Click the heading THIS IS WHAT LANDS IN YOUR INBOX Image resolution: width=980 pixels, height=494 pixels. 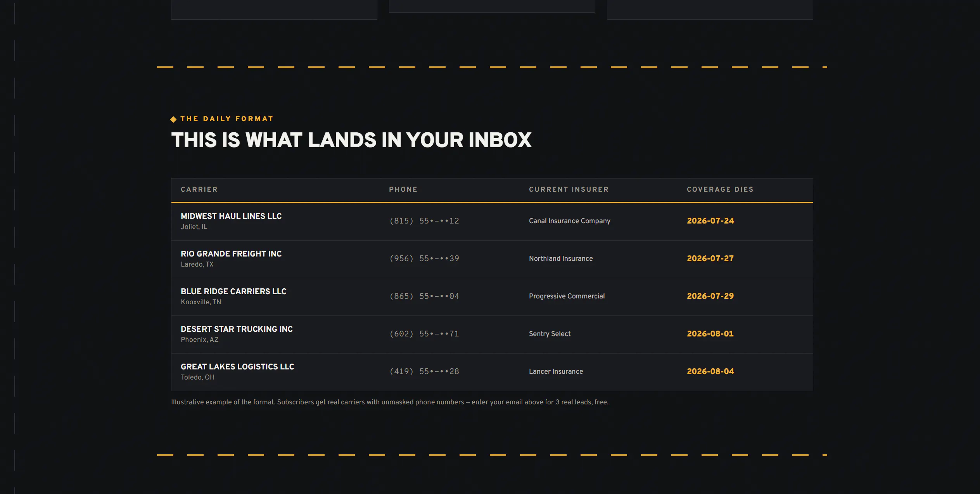[x=351, y=140]
